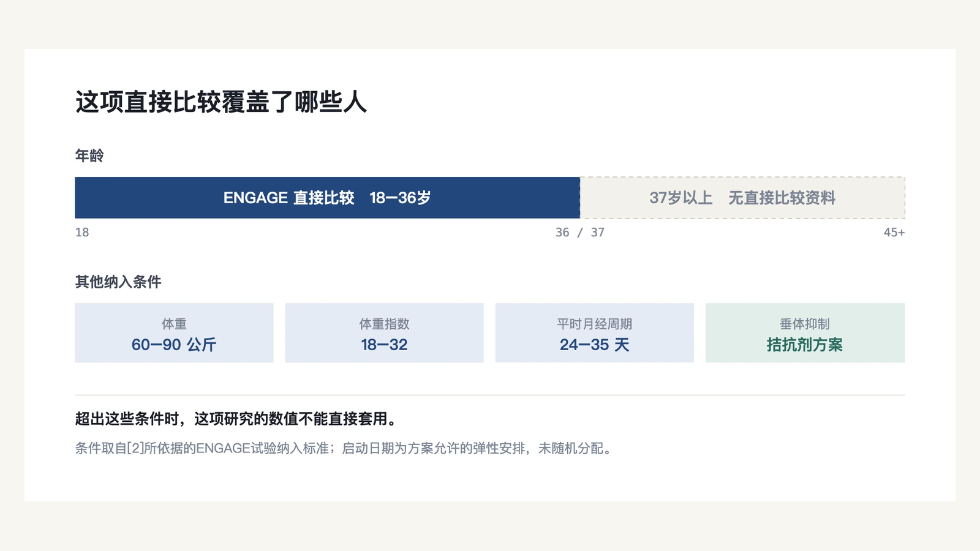The width and height of the screenshot is (980, 551).
Task: Click the 其他纳入条件 heading
Action: pyautogui.click(x=118, y=282)
